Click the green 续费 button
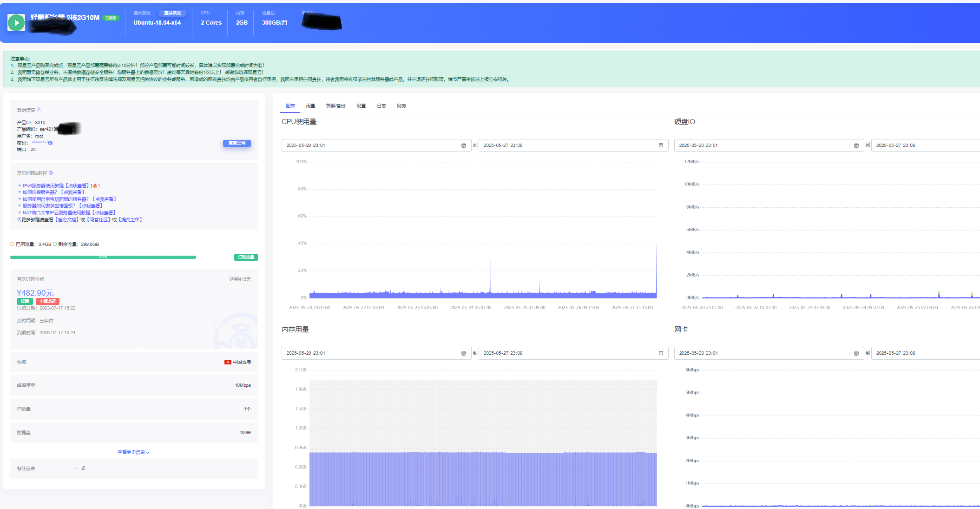 pyautogui.click(x=25, y=301)
